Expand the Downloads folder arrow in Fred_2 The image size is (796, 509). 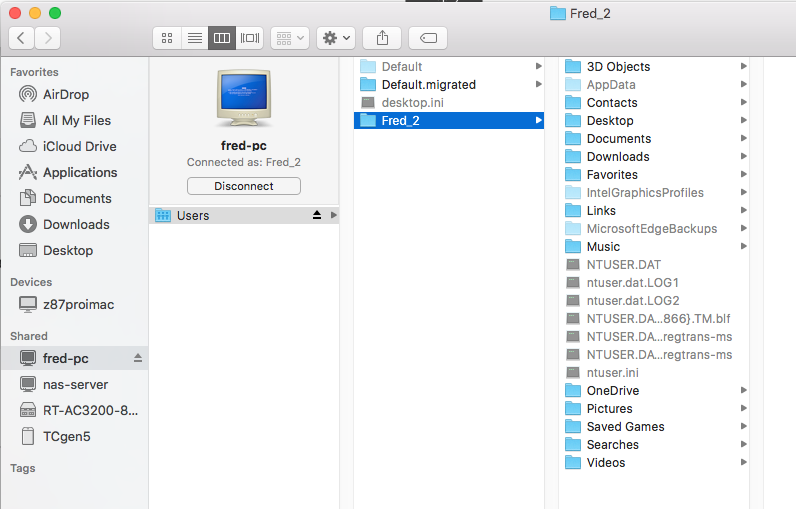point(744,156)
